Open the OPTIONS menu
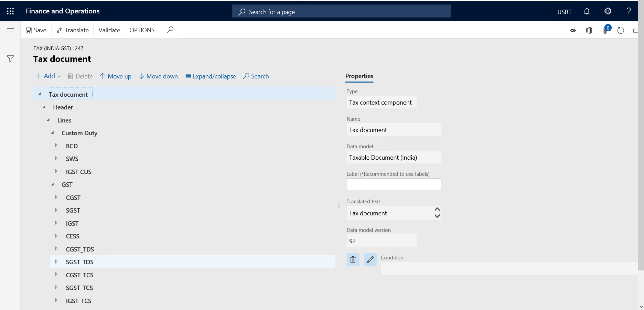Screen dimensions: 644x310 (142, 30)
